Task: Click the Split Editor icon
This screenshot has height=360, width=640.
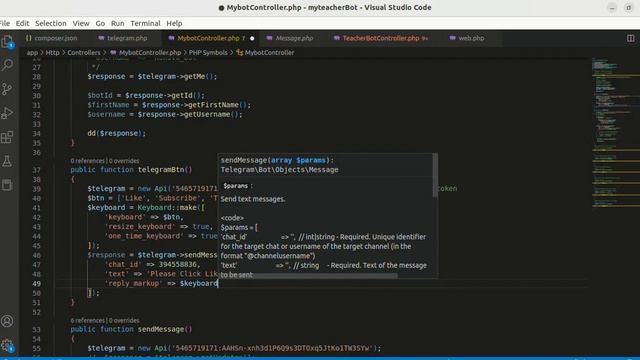Action: 631,38
